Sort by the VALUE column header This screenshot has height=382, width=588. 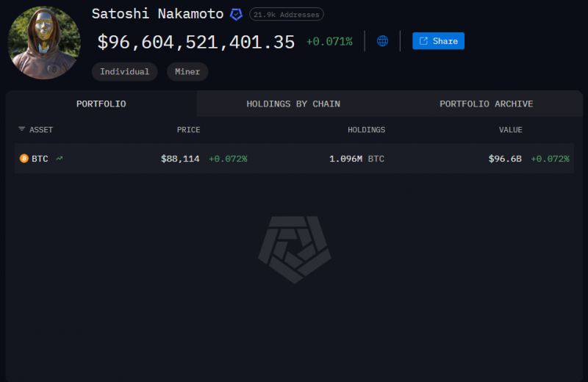(x=510, y=130)
